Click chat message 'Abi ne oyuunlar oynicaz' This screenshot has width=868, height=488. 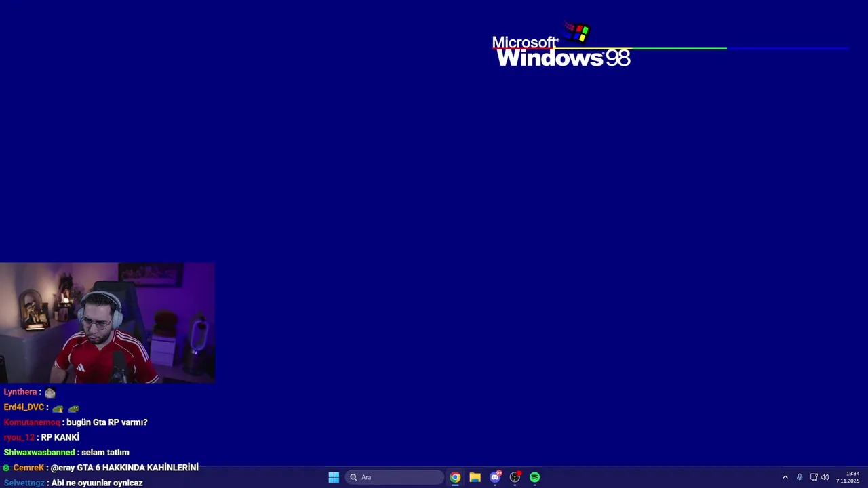[97, 483]
